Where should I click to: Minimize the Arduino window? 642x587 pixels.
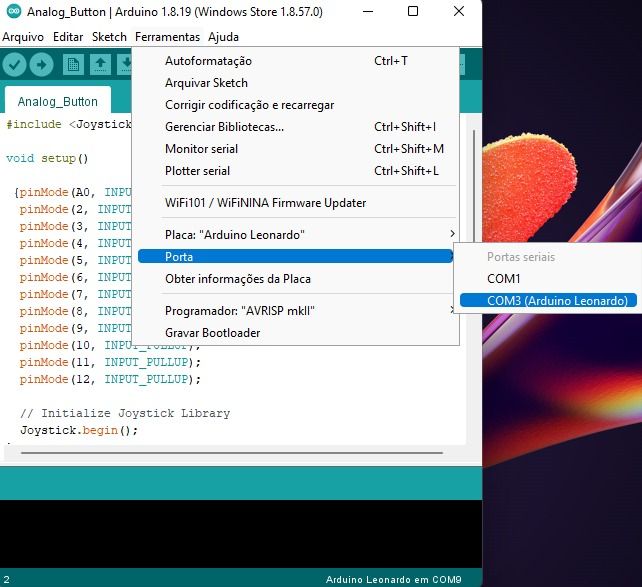[368, 11]
